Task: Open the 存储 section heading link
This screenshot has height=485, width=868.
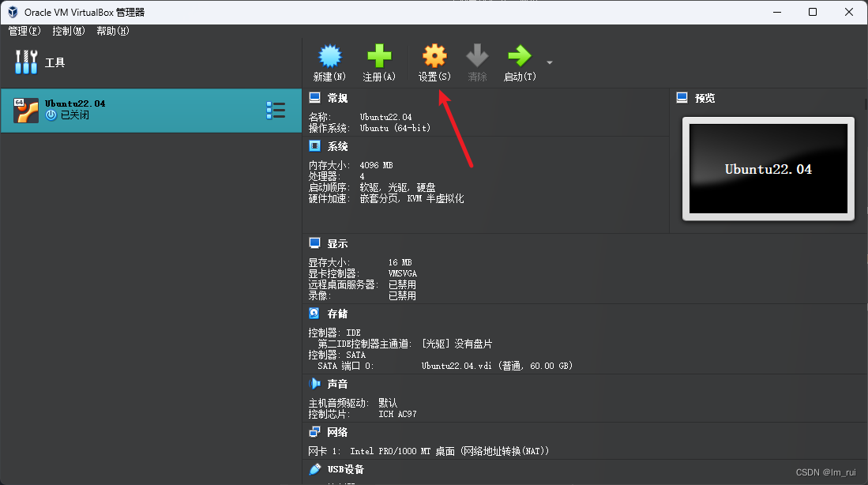Action: click(x=338, y=314)
